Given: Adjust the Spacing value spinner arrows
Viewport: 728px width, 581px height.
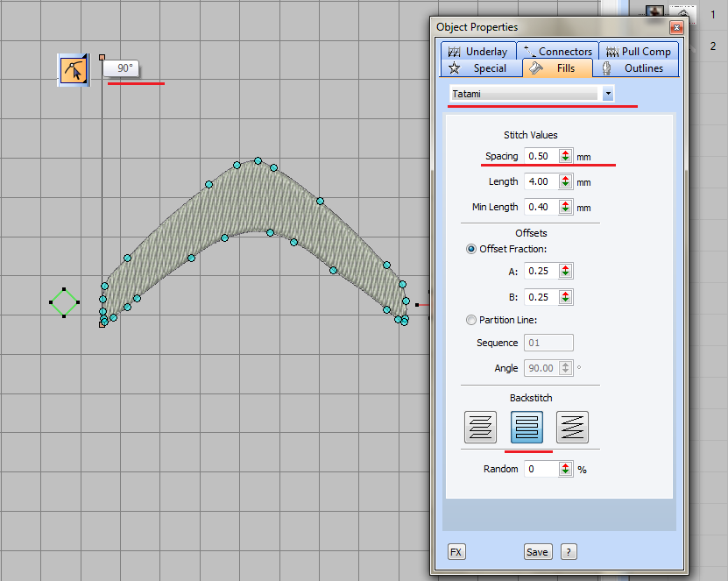Looking at the screenshot, I should [565, 156].
